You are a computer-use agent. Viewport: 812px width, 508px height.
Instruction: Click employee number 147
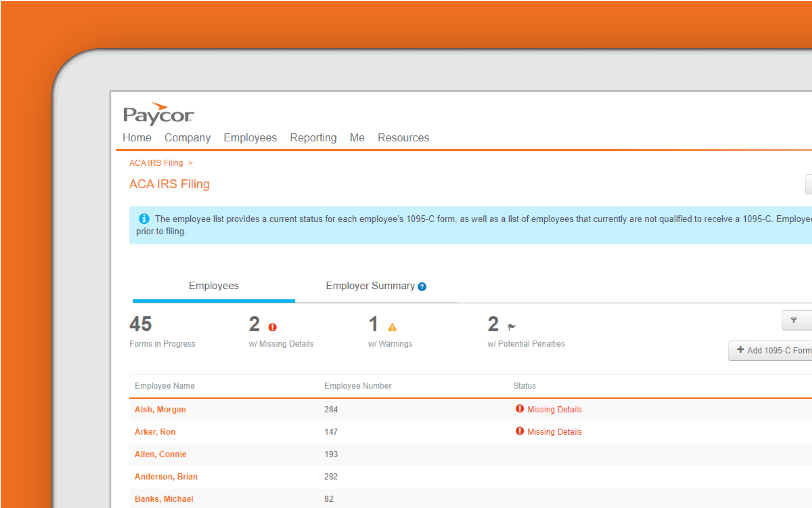[x=331, y=432]
